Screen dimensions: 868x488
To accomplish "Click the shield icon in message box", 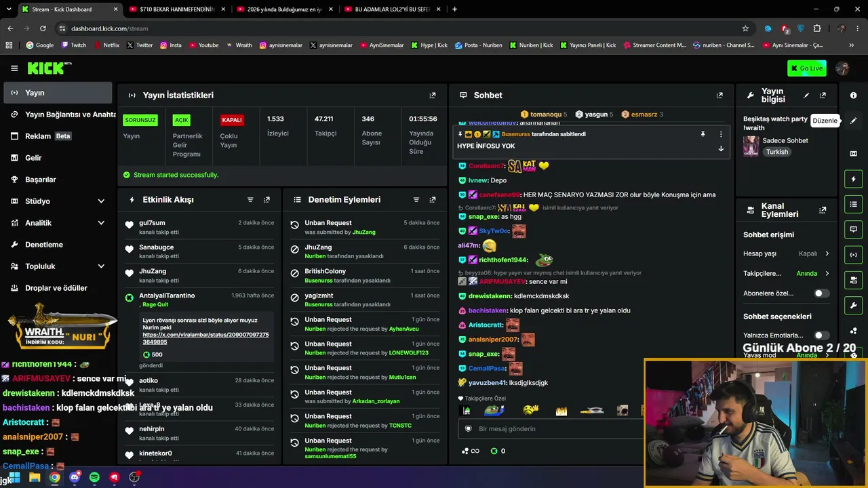I will (468, 429).
